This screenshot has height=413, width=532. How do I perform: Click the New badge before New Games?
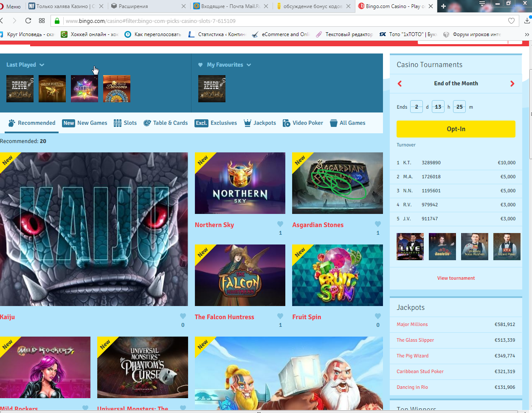pyautogui.click(x=69, y=123)
